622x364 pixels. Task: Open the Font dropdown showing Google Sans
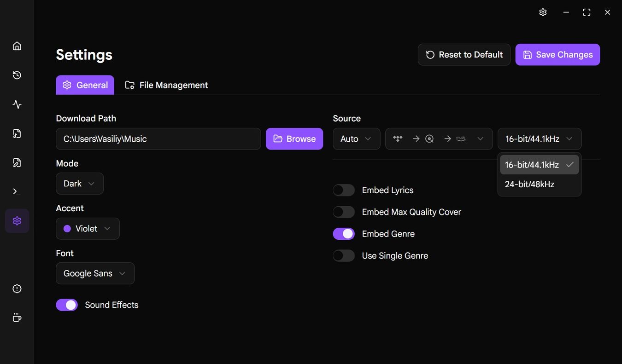click(x=95, y=273)
